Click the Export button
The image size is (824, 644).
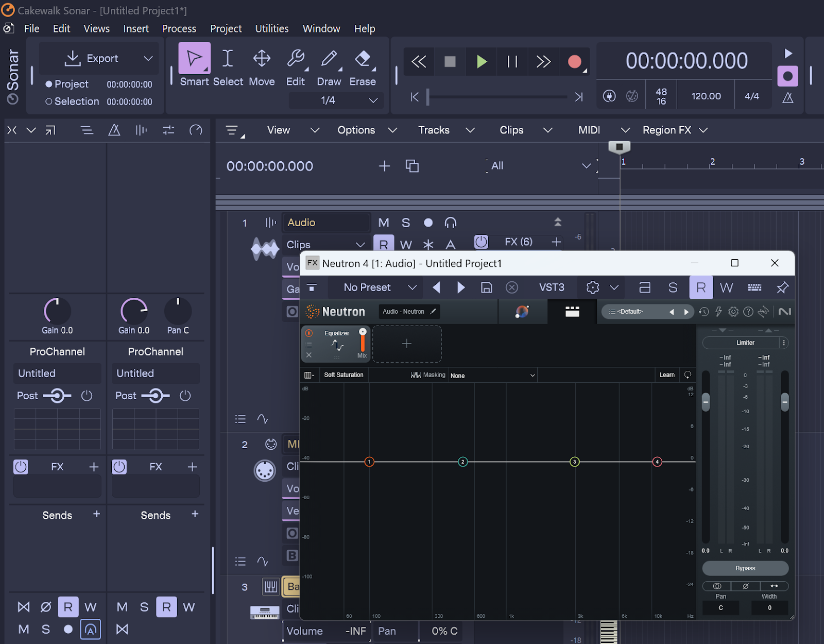point(92,58)
